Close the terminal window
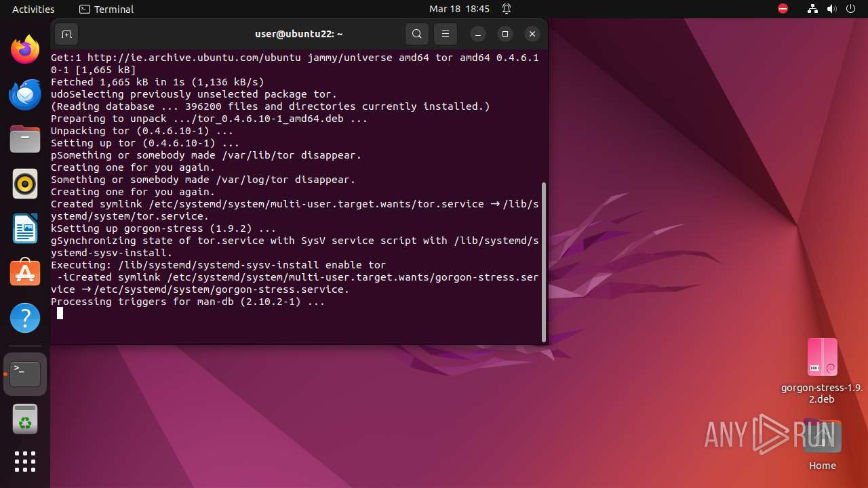The height and width of the screenshot is (488, 868). click(x=532, y=34)
